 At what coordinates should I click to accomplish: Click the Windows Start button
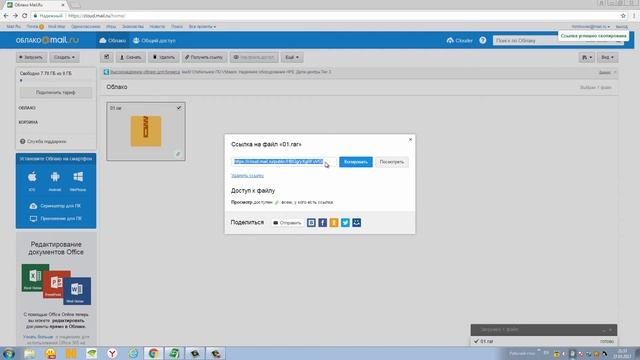9,353
